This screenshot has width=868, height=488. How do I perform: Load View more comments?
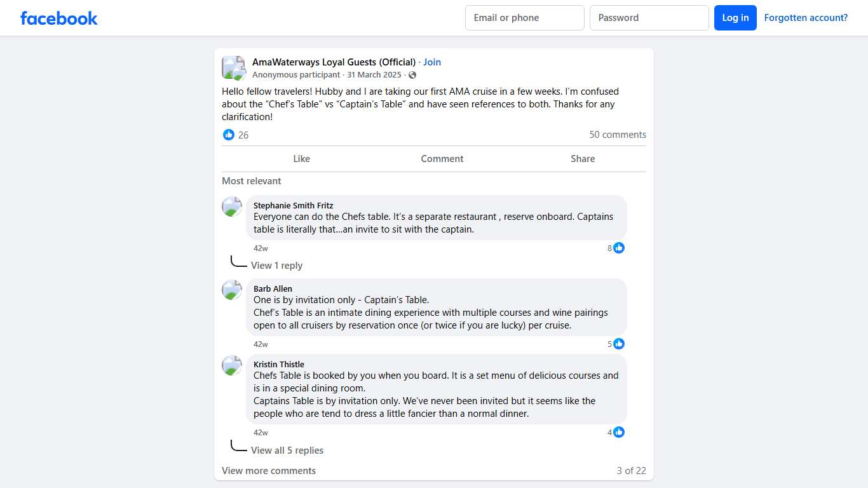(269, 471)
